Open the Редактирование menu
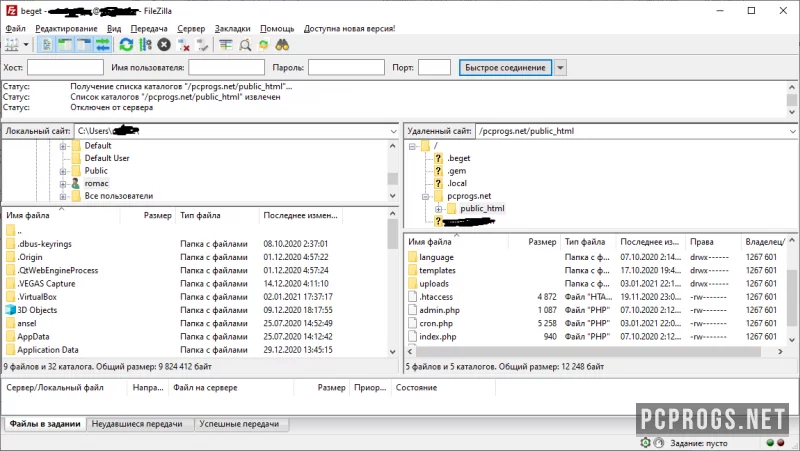This screenshot has width=800, height=451. (x=66, y=29)
